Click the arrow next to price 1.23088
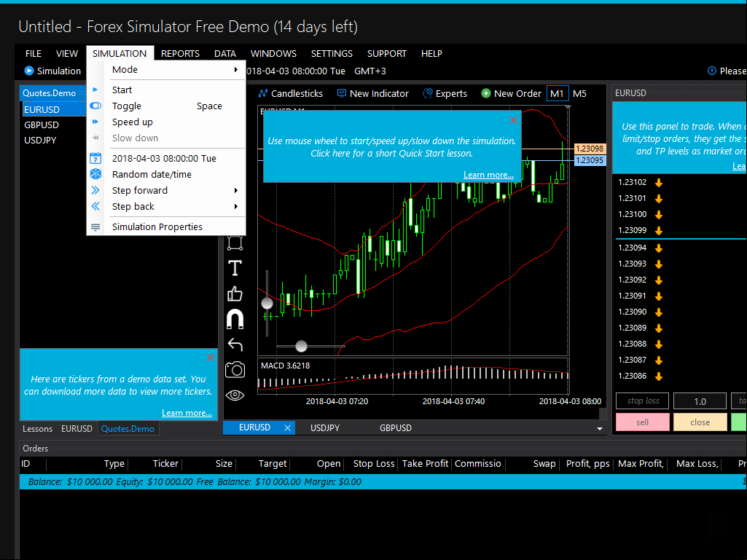 coord(659,344)
